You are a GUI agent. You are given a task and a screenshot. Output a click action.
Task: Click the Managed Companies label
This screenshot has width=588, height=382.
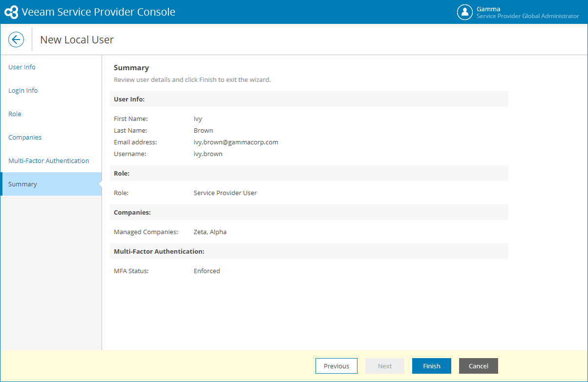(146, 232)
